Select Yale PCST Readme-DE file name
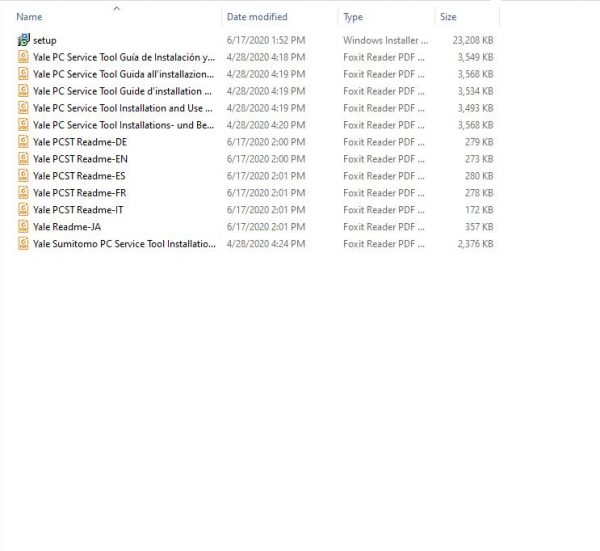600x551 pixels. click(80, 142)
